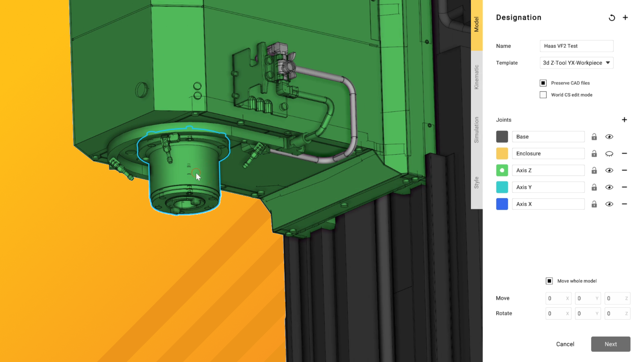The height and width of the screenshot is (362, 644).
Task: Remove the Enclosure joint with the minus icon
Action: 624,154
